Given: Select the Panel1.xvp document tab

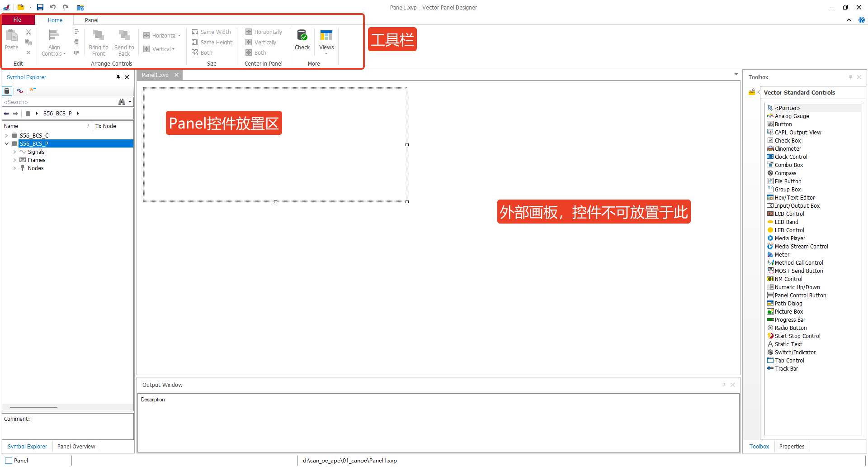Looking at the screenshot, I should [x=155, y=75].
